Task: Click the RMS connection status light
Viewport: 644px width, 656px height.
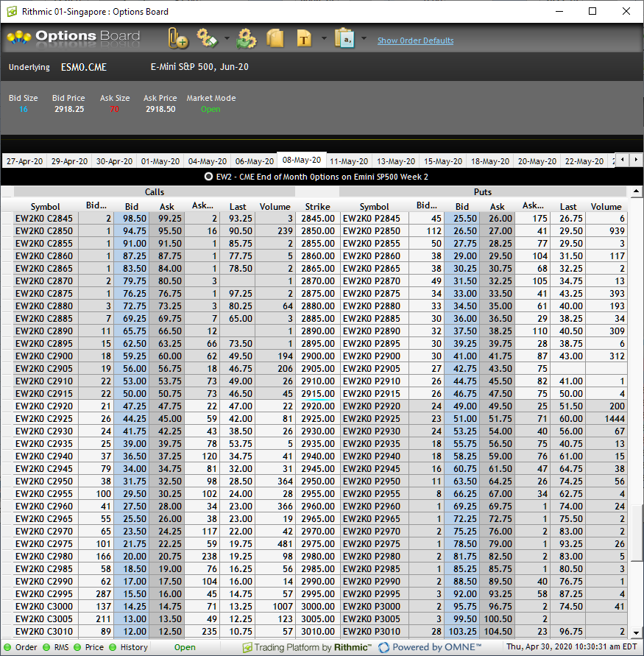Action: pyautogui.click(x=47, y=647)
